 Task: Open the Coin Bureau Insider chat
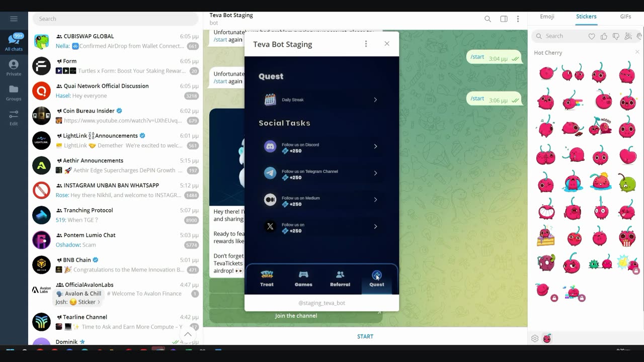tap(115, 116)
